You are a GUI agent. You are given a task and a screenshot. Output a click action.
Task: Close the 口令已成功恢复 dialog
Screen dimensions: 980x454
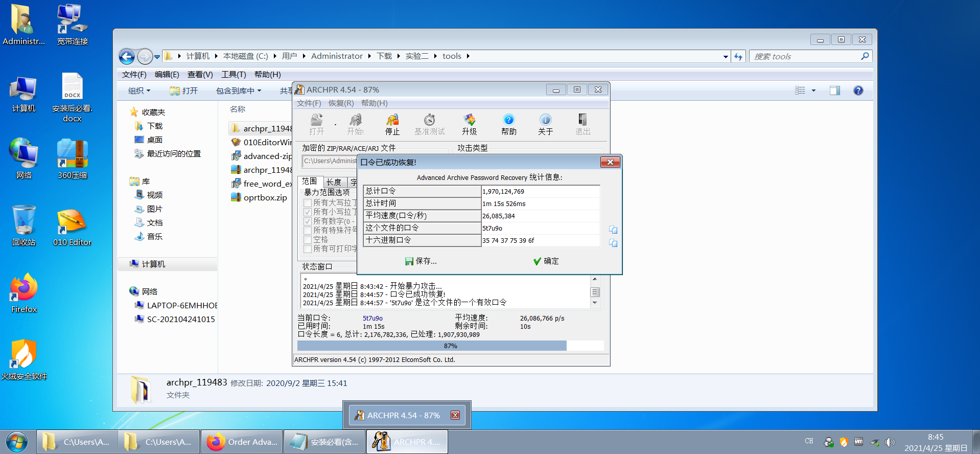pos(610,162)
